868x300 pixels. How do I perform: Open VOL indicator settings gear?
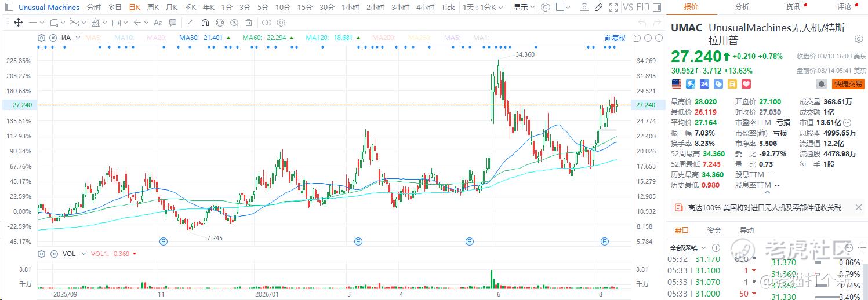point(41,254)
